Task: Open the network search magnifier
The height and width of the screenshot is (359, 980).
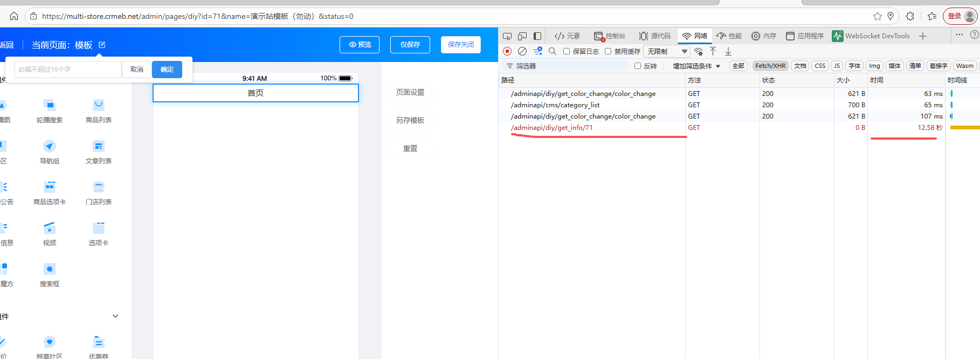Action: tap(553, 51)
